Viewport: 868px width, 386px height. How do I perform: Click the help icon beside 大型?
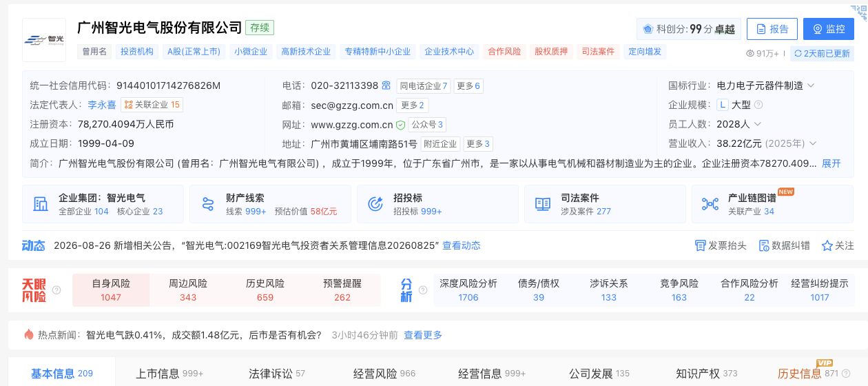(x=758, y=105)
